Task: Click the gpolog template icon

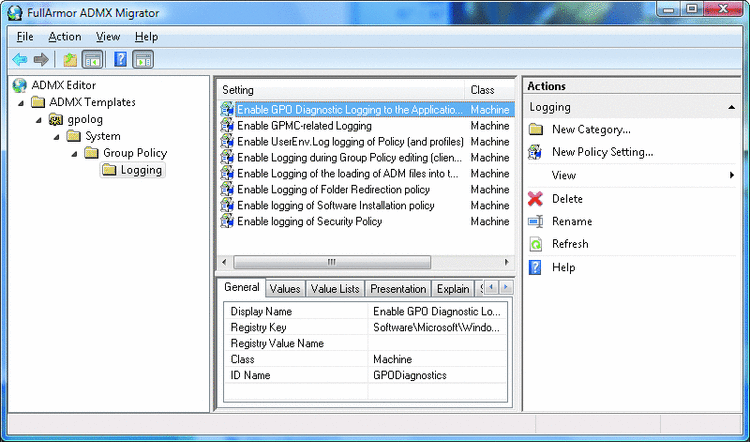Action: click(56, 119)
